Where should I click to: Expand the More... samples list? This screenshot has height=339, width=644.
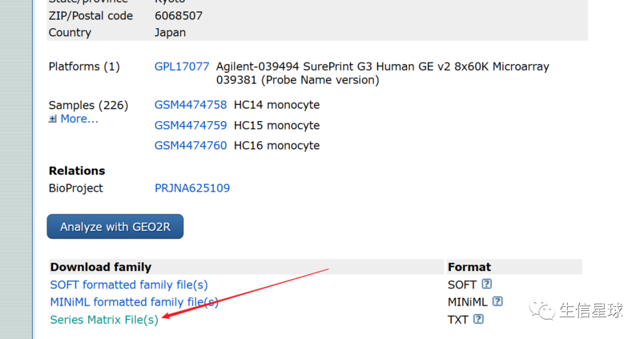[x=79, y=119]
